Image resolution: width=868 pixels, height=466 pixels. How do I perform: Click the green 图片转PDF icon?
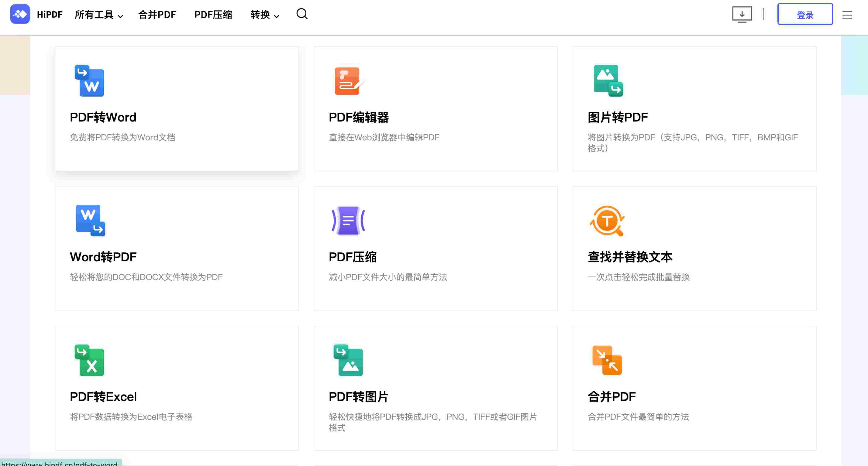[608, 81]
